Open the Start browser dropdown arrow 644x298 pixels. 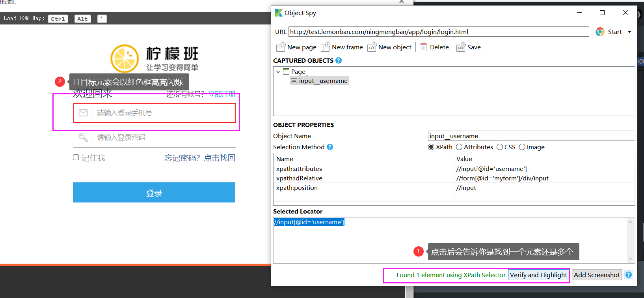pos(629,32)
